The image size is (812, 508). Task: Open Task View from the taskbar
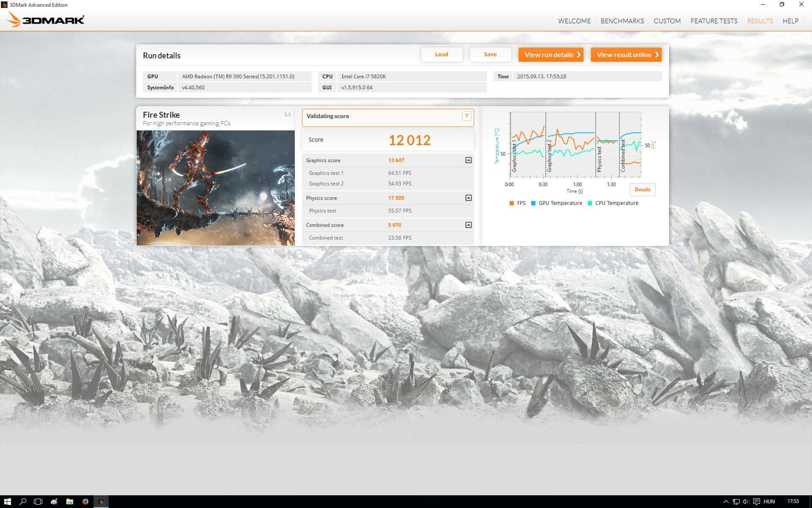[38, 502]
